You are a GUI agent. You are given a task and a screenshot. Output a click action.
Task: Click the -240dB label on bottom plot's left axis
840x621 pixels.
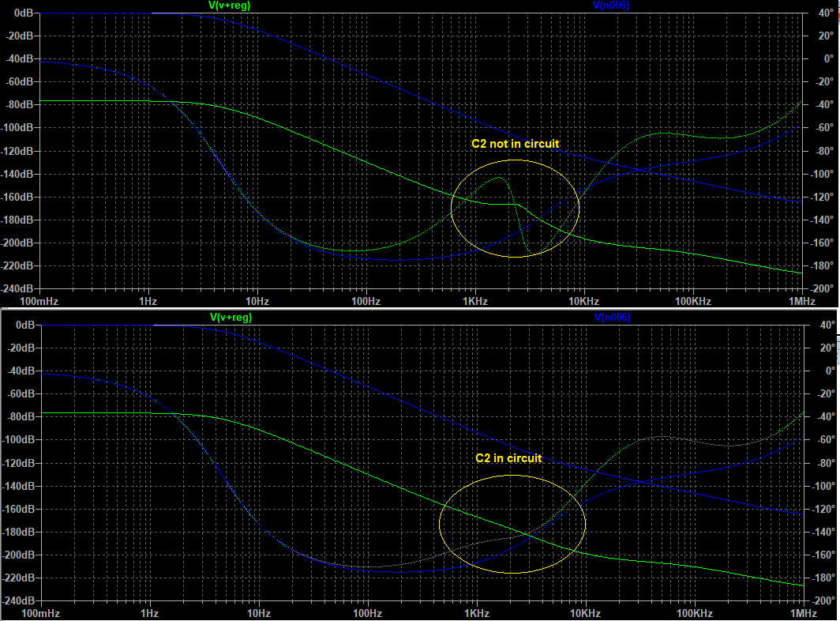click(21, 600)
